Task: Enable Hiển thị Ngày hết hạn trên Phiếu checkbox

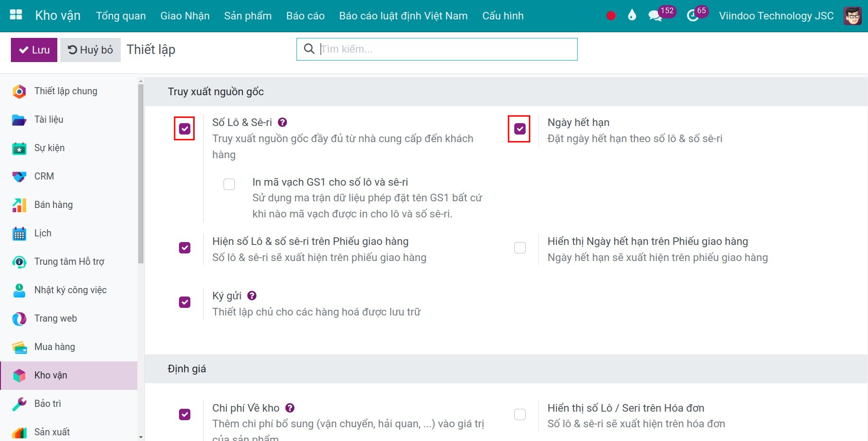Action: click(x=520, y=248)
